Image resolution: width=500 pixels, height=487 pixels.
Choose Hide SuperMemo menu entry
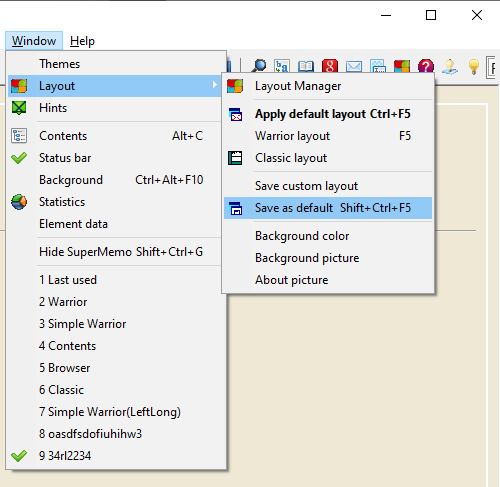(x=115, y=252)
